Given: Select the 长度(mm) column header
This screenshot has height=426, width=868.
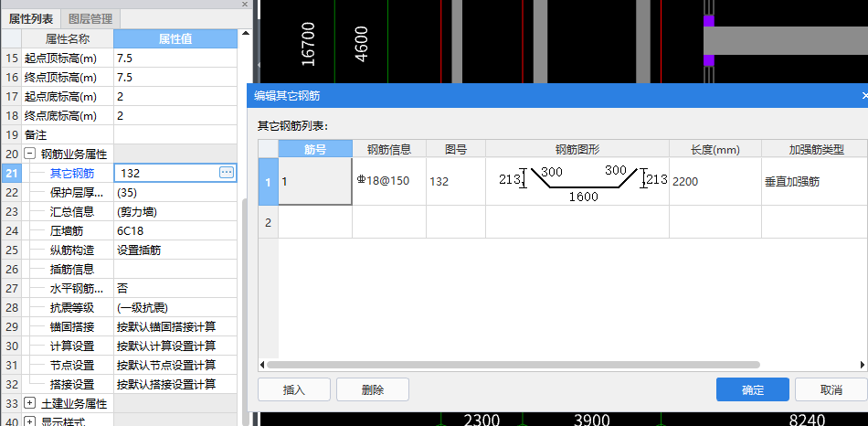Looking at the screenshot, I should click(x=715, y=149).
